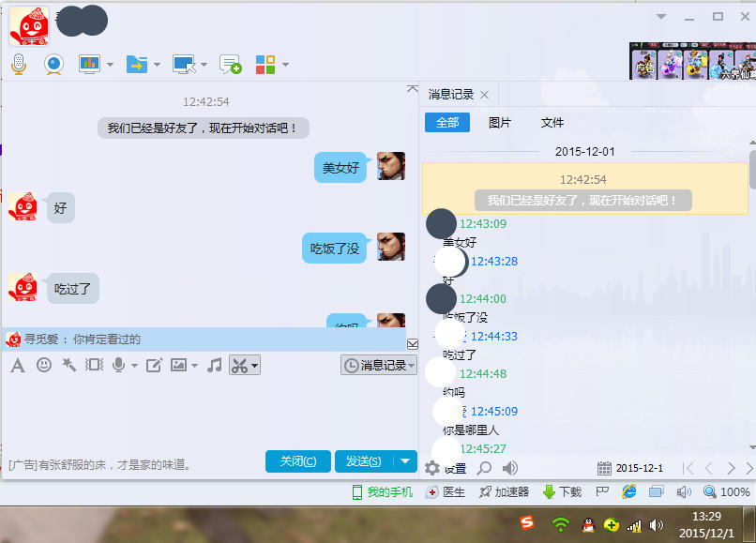Start a voice call with microphone icon
The image size is (756, 543).
19,64
